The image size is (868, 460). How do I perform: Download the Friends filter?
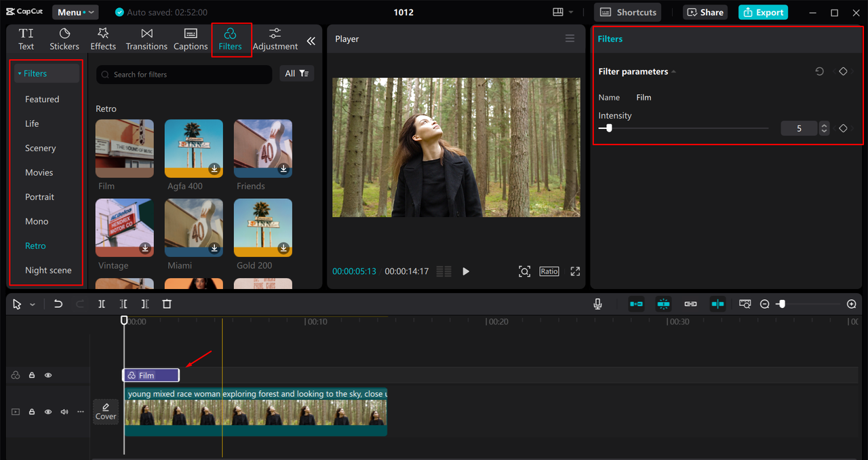pyautogui.click(x=283, y=169)
